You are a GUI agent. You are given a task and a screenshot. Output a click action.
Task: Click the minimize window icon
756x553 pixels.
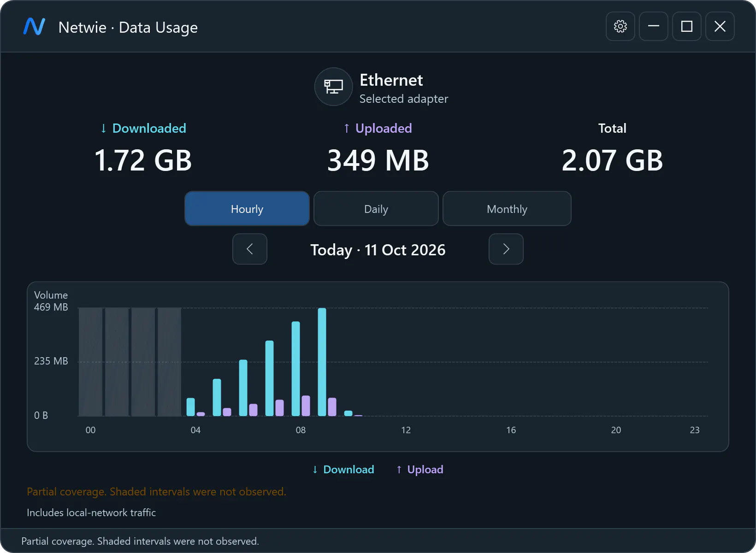click(x=654, y=26)
